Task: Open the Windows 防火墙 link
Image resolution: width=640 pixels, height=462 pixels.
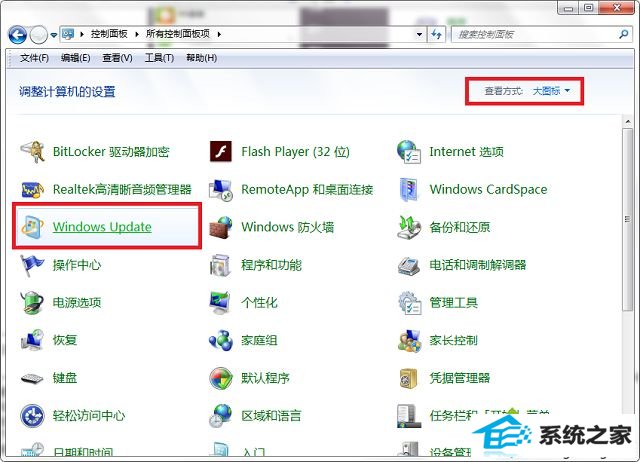Action: pyautogui.click(x=288, y=227)
